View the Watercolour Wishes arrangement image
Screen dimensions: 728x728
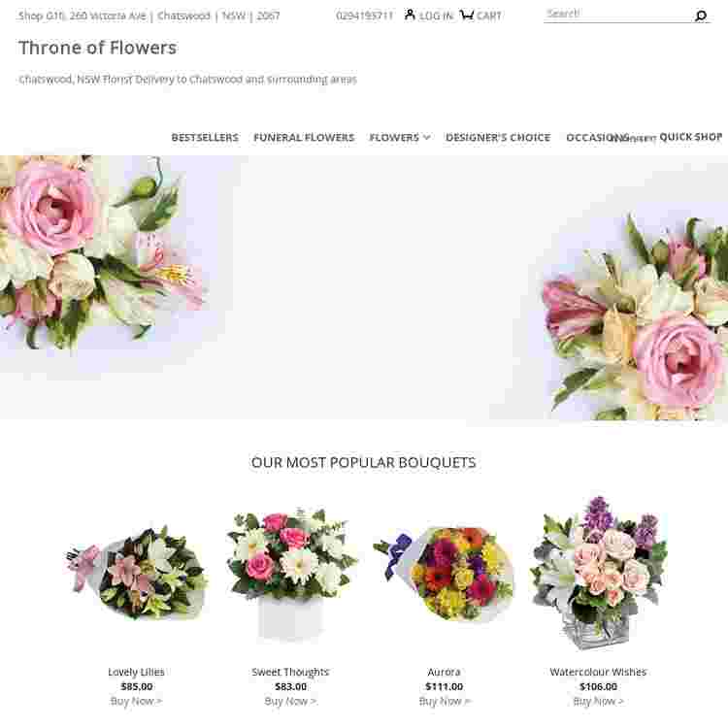click(x=598, y=573)
